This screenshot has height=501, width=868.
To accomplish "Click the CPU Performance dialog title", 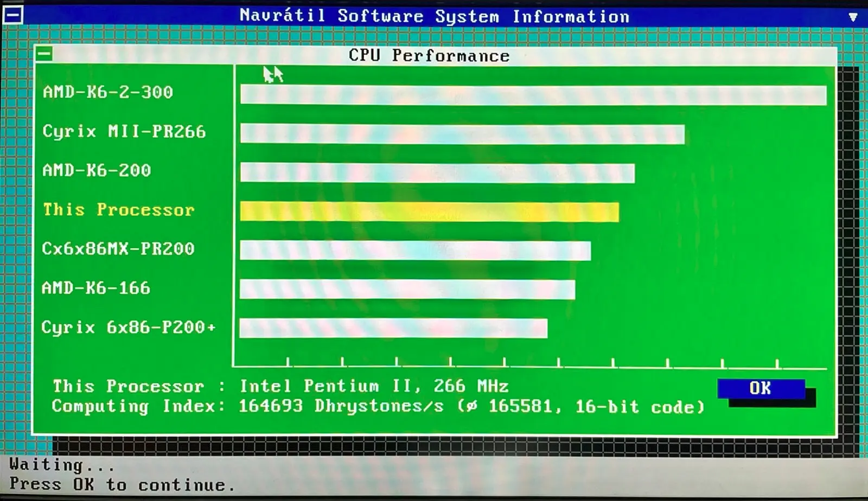I will pos(429,55).
